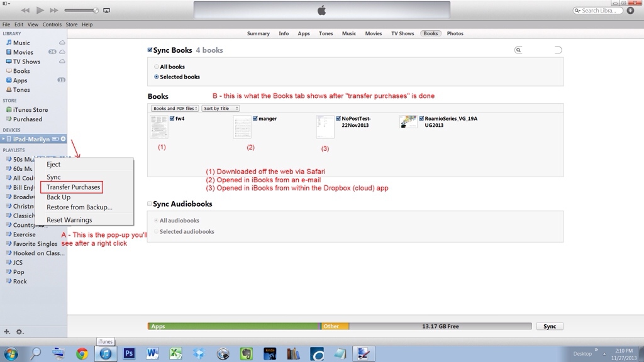Open the Help menu
Viewport: 644px width, 362px height.
[x=87, y=25]
